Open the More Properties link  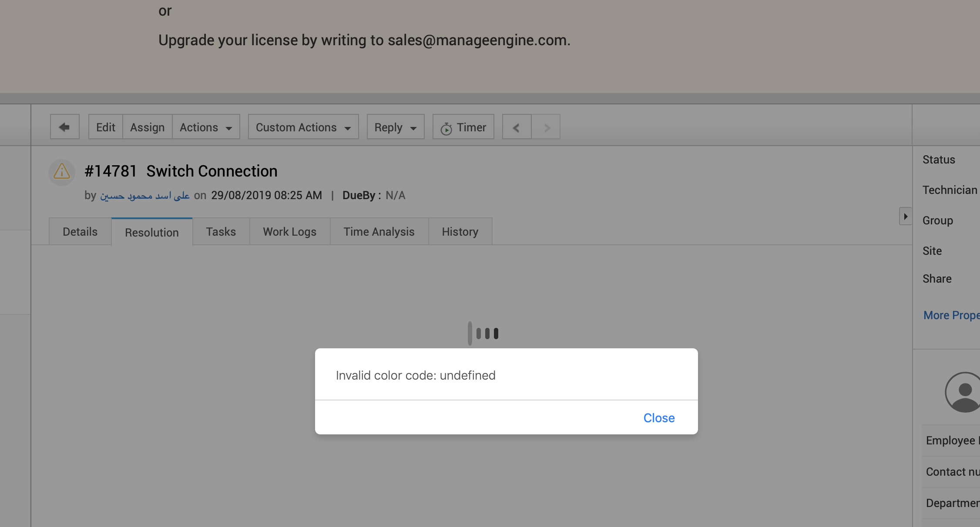coord(951,315)
